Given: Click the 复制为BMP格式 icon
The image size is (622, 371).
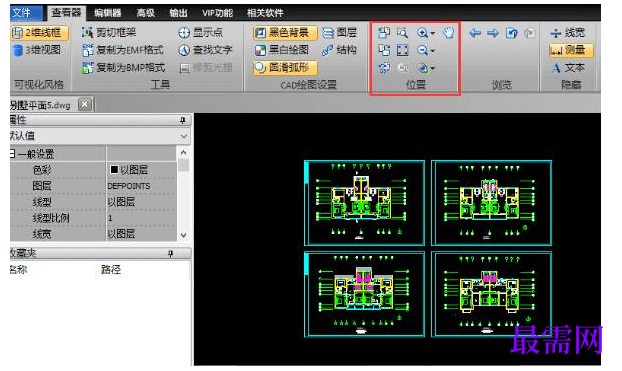Looking at the screenshot, I should tap(87, 68).
